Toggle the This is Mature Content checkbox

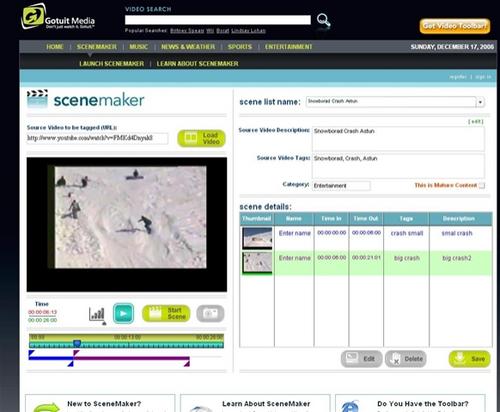point(482,186)
